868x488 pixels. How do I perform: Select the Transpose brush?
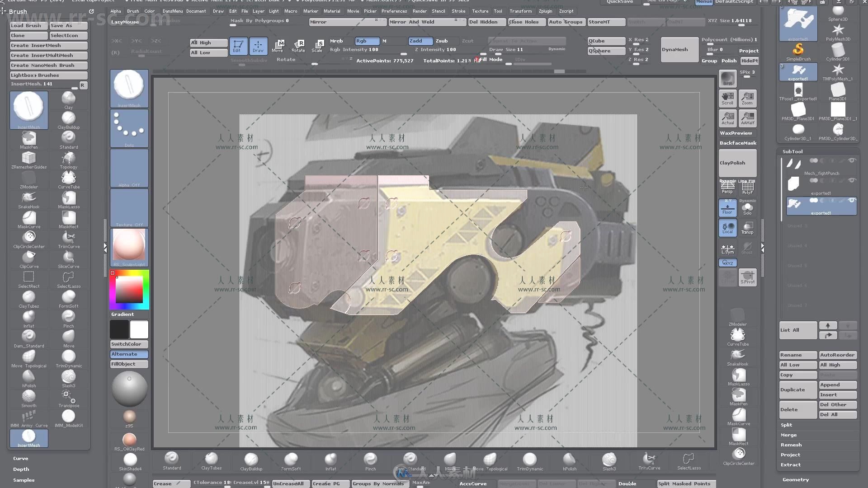pos(68,399)
